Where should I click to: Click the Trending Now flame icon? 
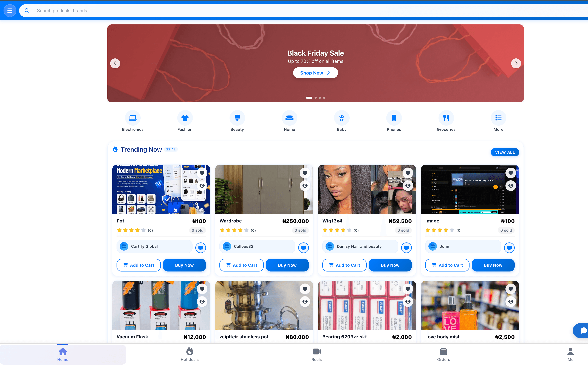click(x=115, y=149)
